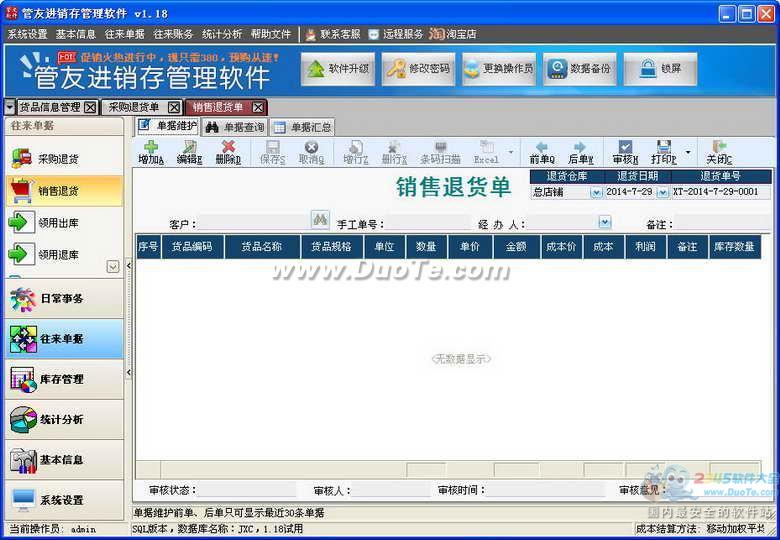Viewport: 780px width, 540px height.
Task: Click the 删除D delete toolbar icon
Action: coord(228,152)
